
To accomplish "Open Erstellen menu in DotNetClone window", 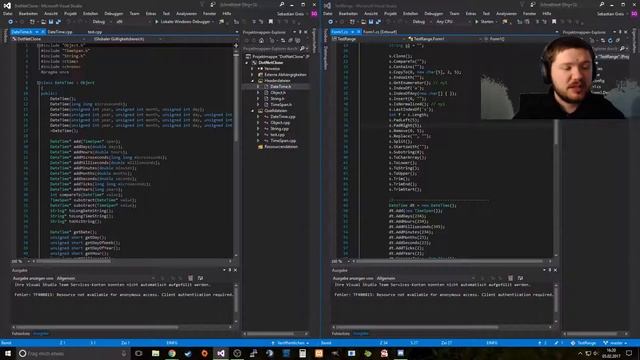I will [90, 14].
